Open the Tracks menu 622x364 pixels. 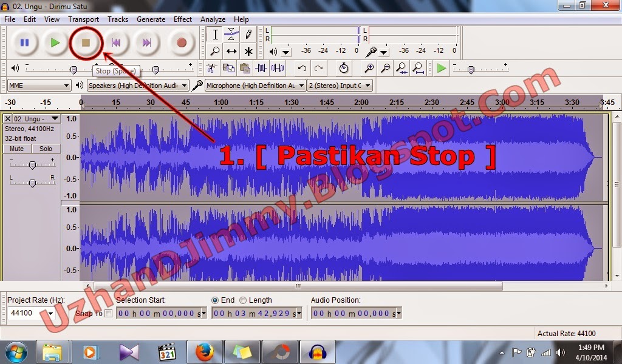pos(118,19)
